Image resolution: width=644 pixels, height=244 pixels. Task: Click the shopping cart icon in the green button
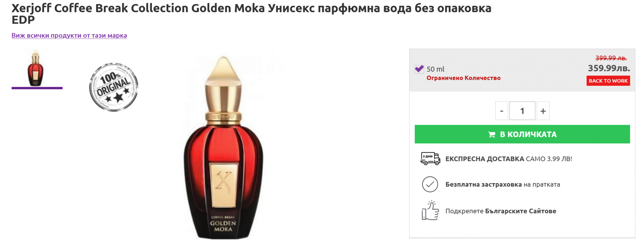pyautogui.click(x=491, y=135)
